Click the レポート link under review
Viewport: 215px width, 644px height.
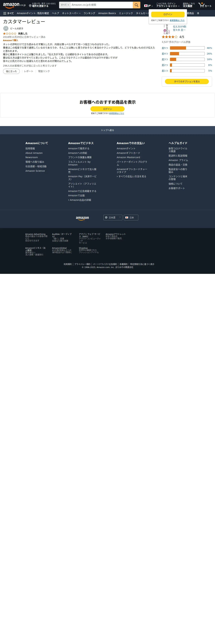coord(28,71)
